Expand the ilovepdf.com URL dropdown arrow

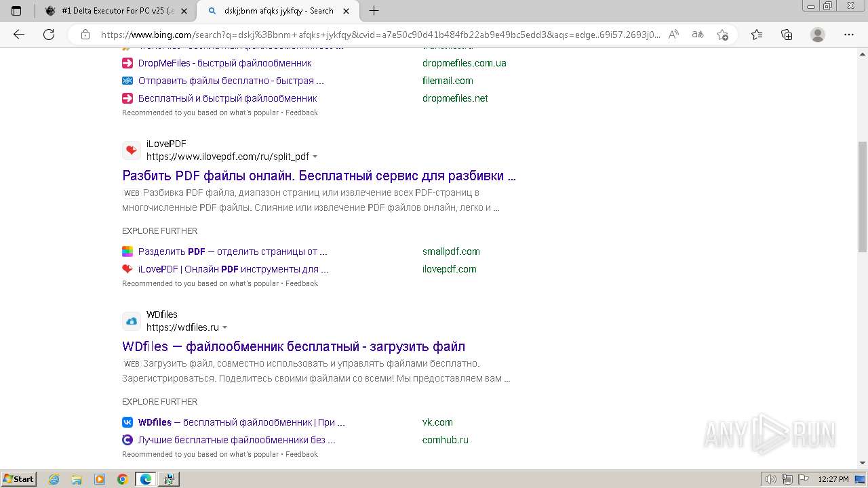[x=315, y=157]
